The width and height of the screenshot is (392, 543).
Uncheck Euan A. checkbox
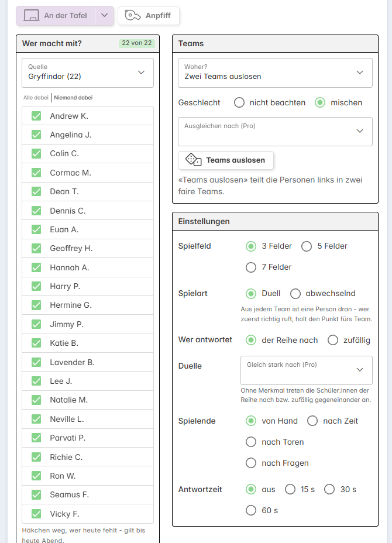pos(36,229)
